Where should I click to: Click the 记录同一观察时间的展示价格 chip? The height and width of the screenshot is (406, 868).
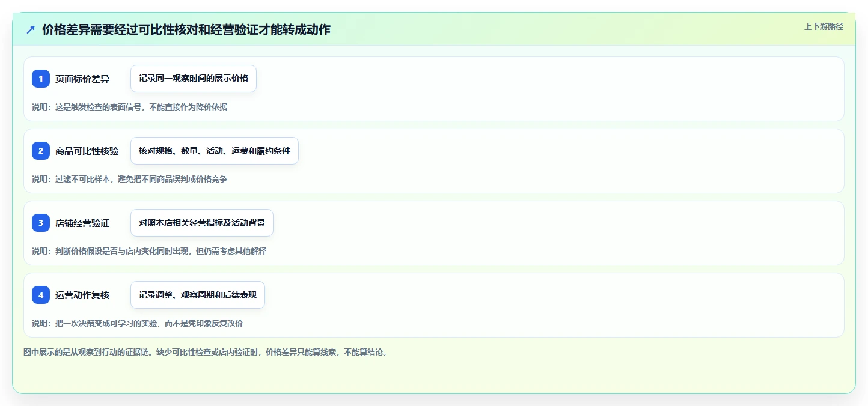(x=194, y=79)
